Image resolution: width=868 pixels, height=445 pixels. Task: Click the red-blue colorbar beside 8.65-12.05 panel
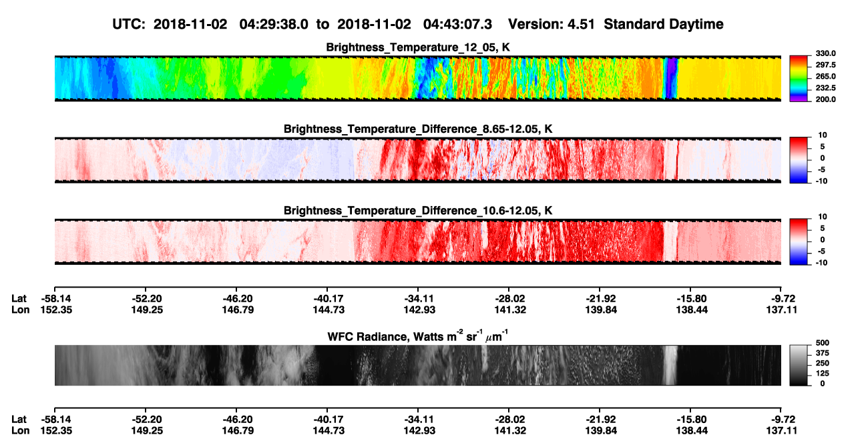799,160
